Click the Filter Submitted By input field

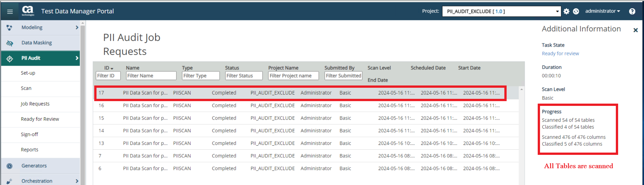(x=344, y=76)
